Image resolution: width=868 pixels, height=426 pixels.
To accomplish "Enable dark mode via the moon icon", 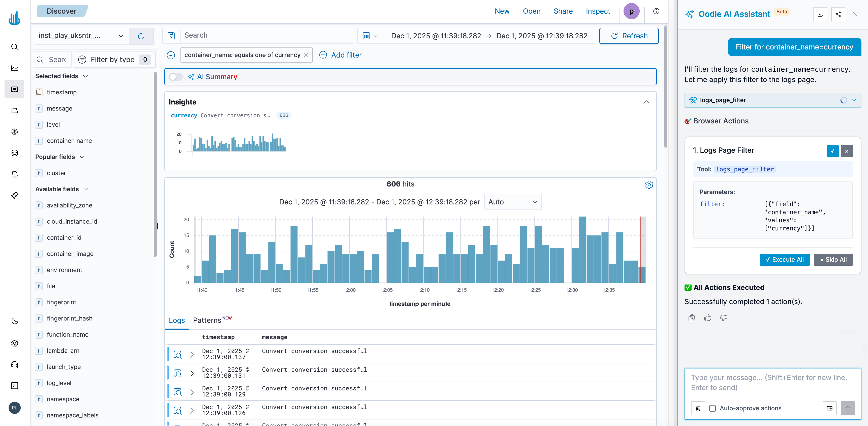I will (14, 321).
